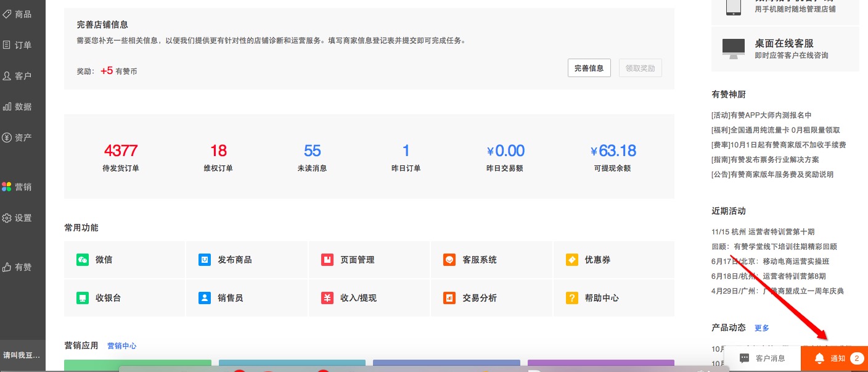Launch the 发布商品 shortcut
Image resolution: width=868 pixels, height=372 pixels.
point(247,260)
